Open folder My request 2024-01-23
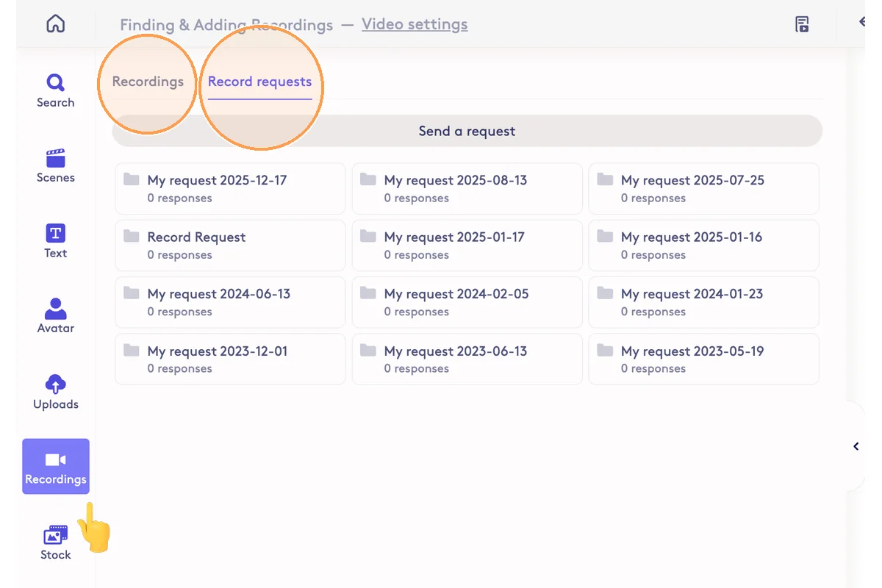 [703, 302]
